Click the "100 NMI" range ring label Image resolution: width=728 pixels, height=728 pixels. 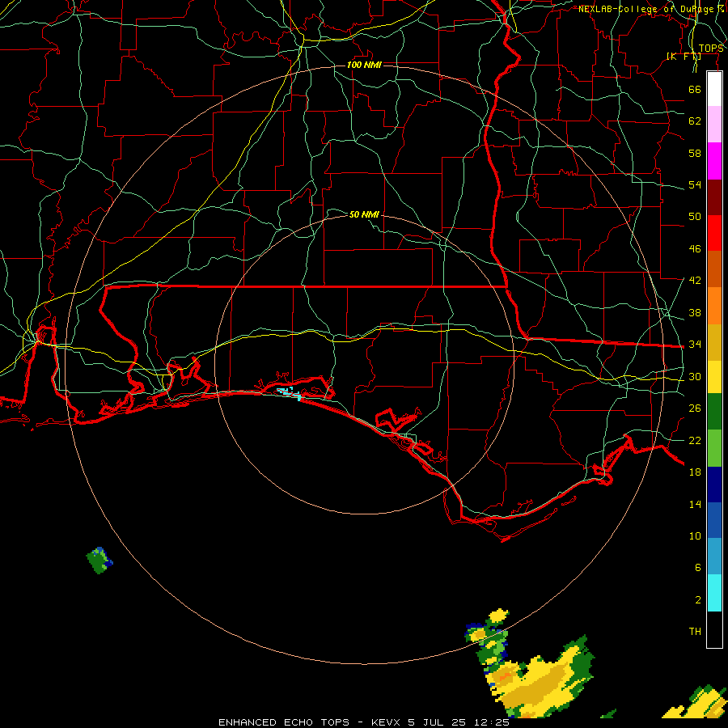point(364,65)
